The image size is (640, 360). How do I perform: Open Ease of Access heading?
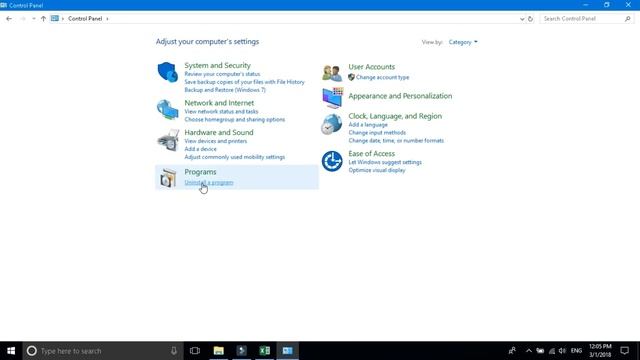(x=371, y=153)
